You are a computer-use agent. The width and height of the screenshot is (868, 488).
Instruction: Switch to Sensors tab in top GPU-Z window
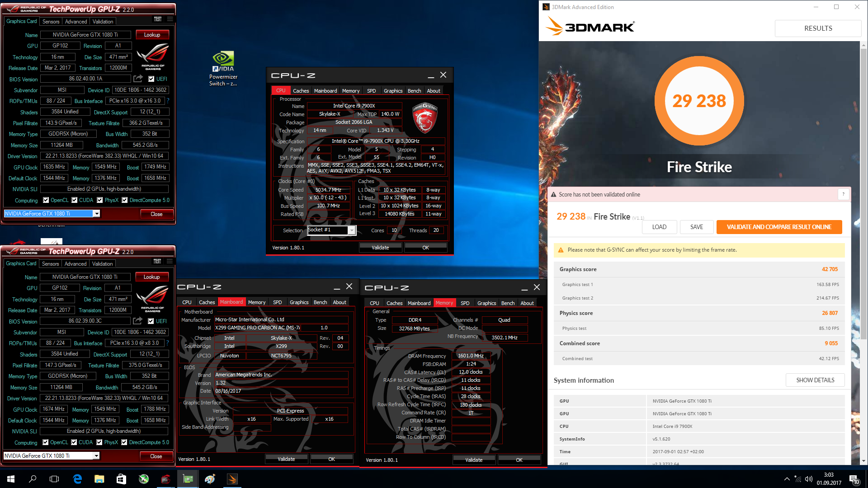[51, 21]
